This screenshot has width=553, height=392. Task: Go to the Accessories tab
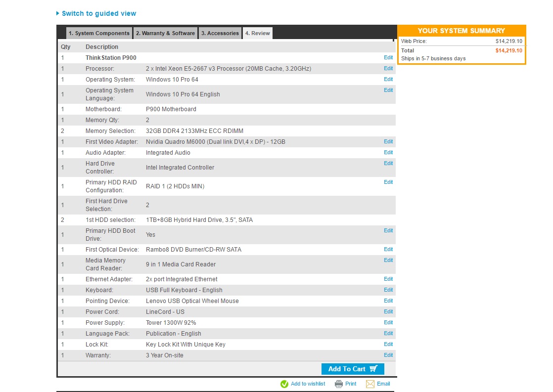(x=220, y=33)
